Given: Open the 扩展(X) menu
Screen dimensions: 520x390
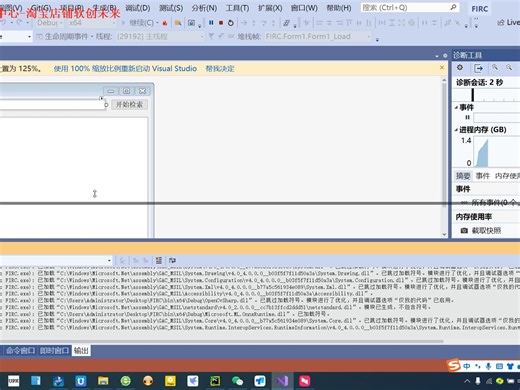Looking at the screenshot, I should [x=270, y=8].
